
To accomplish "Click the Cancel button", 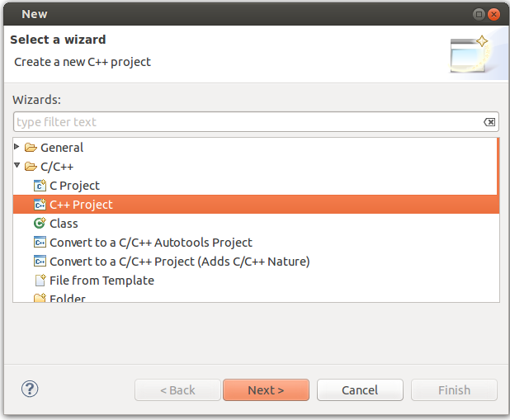I will [360, 389].
